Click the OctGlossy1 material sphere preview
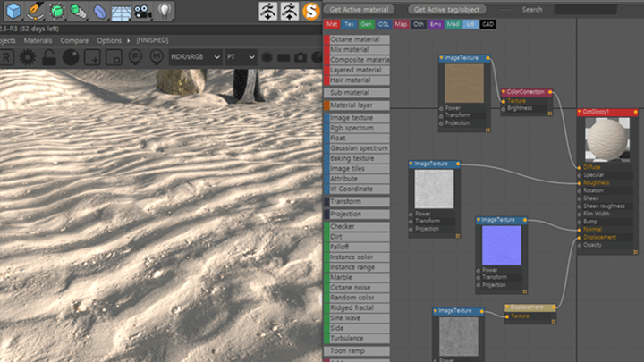Screen dimensions: 644x362 click(607, 139)
